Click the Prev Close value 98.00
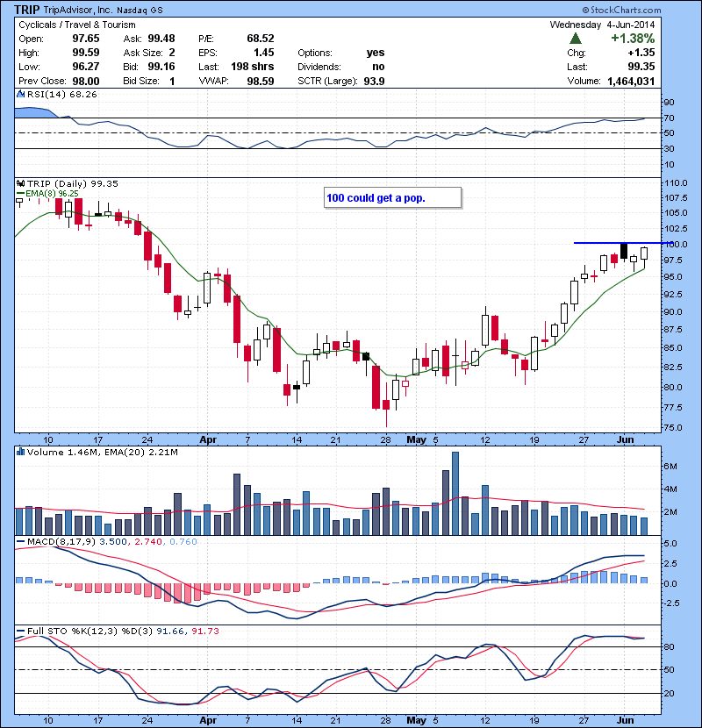The width and height of the screenshot is (702, 728). 86,82
